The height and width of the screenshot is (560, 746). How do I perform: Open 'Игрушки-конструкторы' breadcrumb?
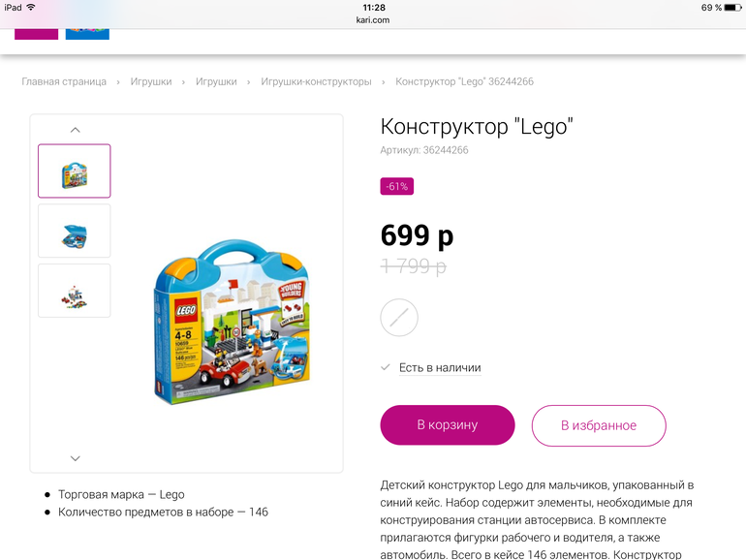316,81
